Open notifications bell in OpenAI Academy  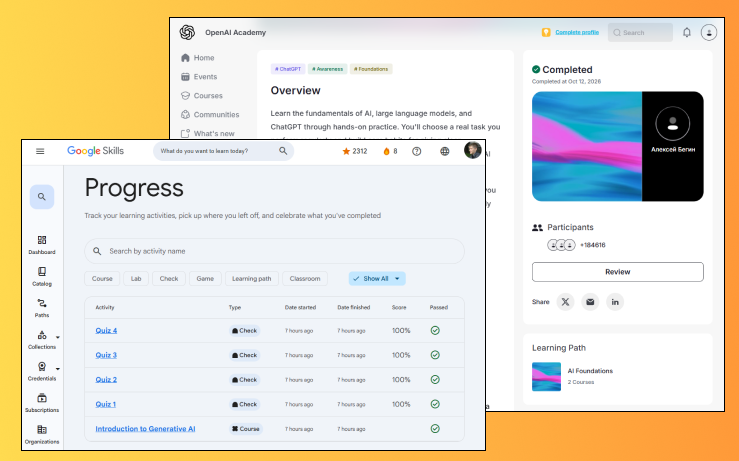(x=687, y=33)
